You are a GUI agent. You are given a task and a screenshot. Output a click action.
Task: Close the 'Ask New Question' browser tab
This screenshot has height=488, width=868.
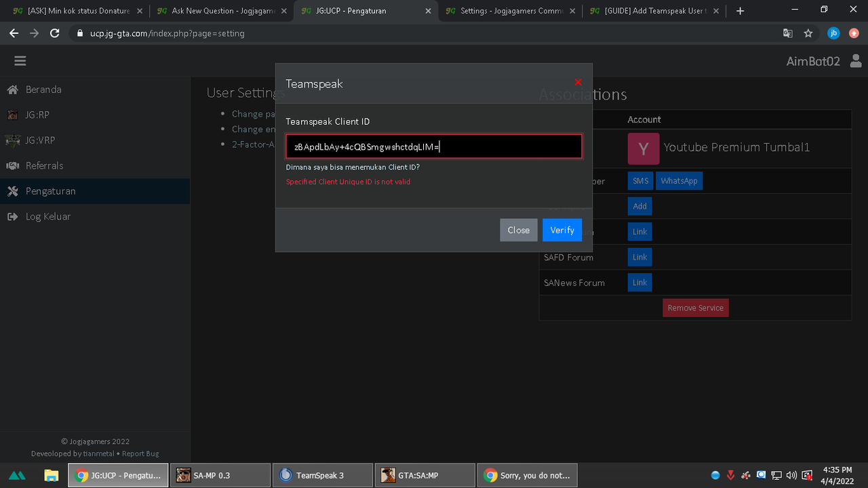(x=283, y=11)
